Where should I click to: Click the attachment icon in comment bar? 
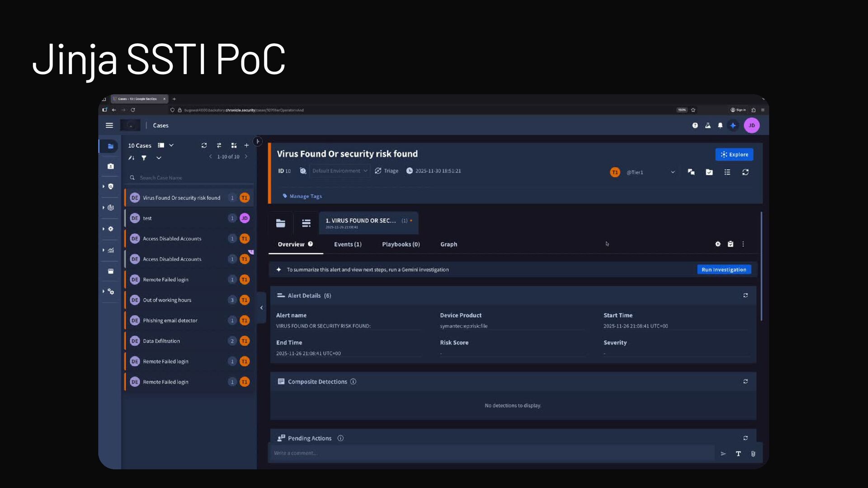coord(753,454)
